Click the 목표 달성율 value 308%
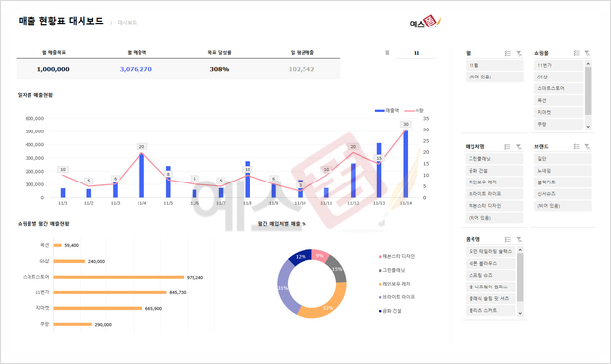 pos(219,69)
